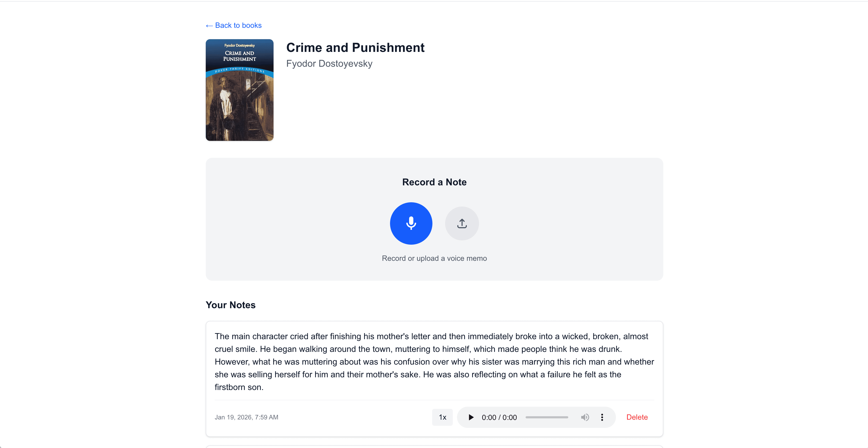Click the Jan 19, 2026 timestamp
Image resolution: width=868 pixels, height=448 pixels.
coord(246,417)
